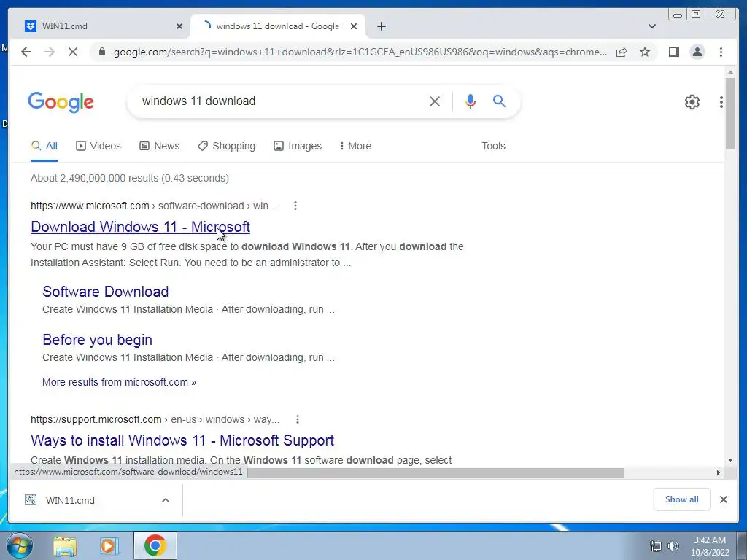This screenshot has width=747, height=560.
Task: Open result options for support.microsoft.com result
Action: [298, 419]
